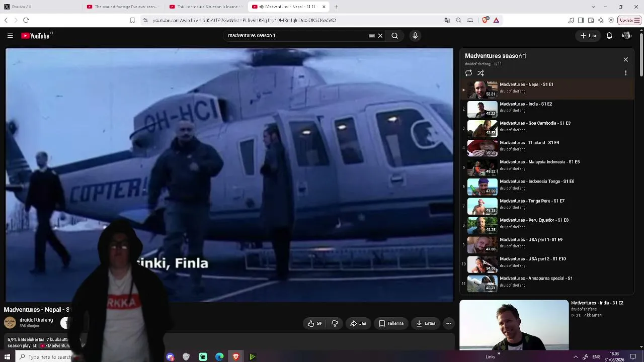The height and width of the screenshot is (362, 644).
Task: Open Microsoft Edge from taskbar
Action: pos(219,357)
